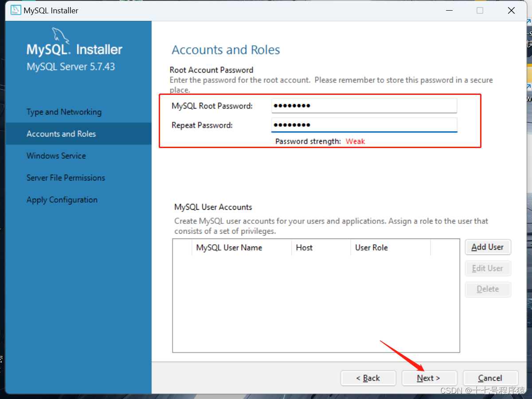Go back with the Back button
Screen dimensions: 532x399
coord(368,378)
